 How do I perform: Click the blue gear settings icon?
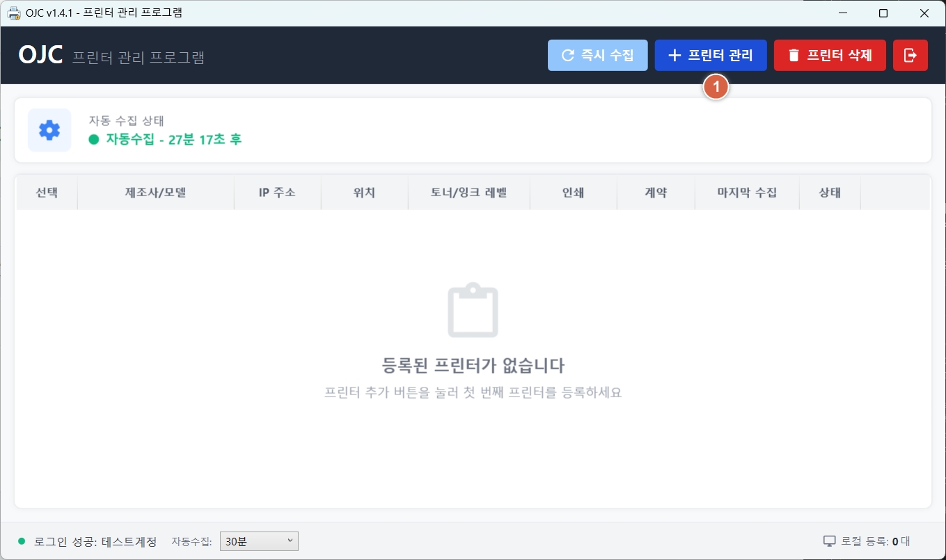(x=49, y=130)
